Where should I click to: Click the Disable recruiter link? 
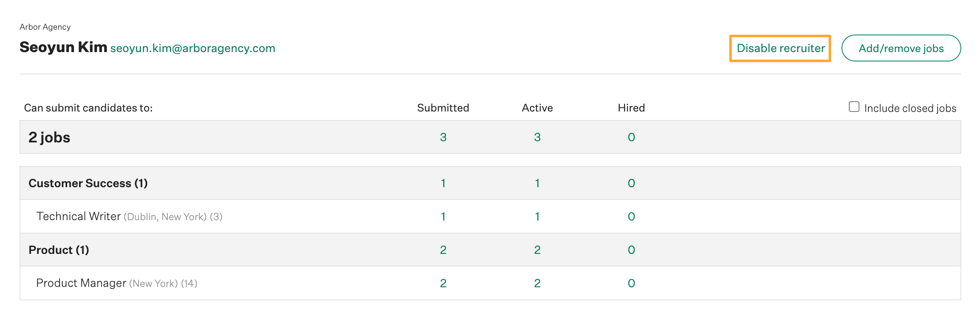pos(780,48)
